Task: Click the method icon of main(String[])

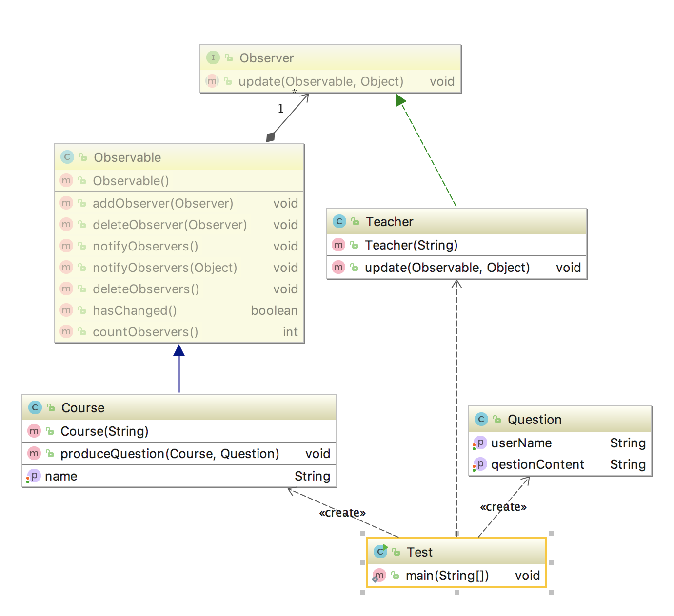Action: (379, 576)
